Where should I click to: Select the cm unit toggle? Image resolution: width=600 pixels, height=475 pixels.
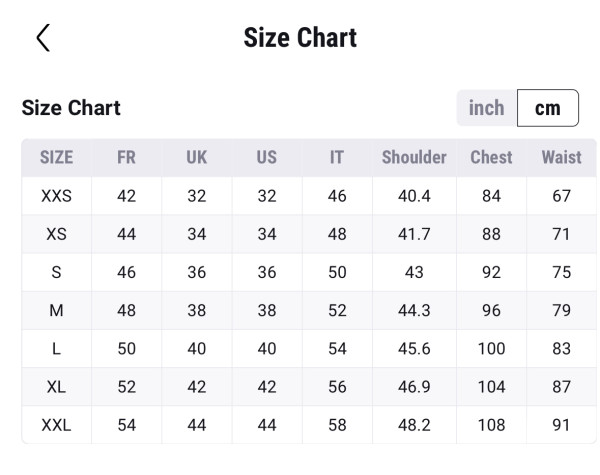[548, 108]
